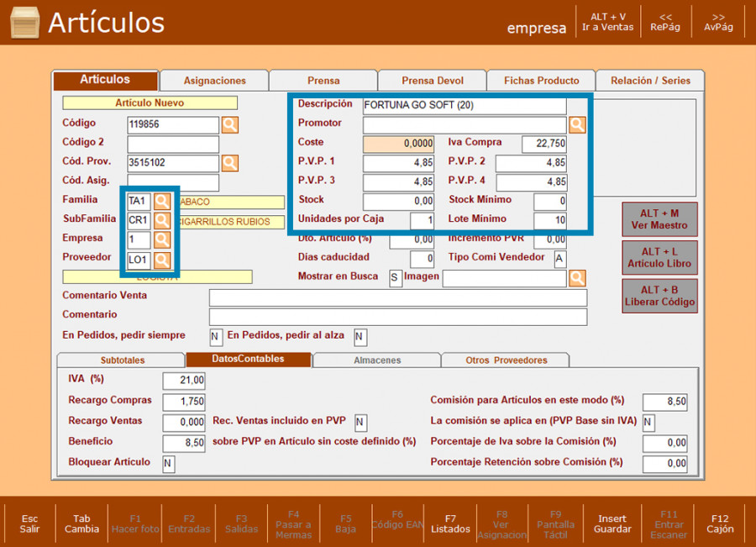Click the Insert Guardar button

612,523
